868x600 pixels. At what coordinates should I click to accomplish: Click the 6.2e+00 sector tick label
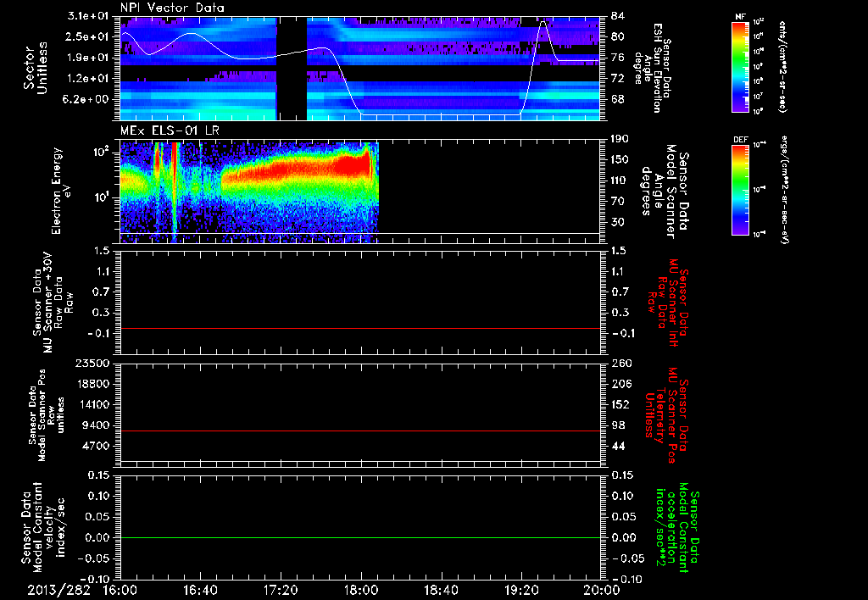[87, 100]
